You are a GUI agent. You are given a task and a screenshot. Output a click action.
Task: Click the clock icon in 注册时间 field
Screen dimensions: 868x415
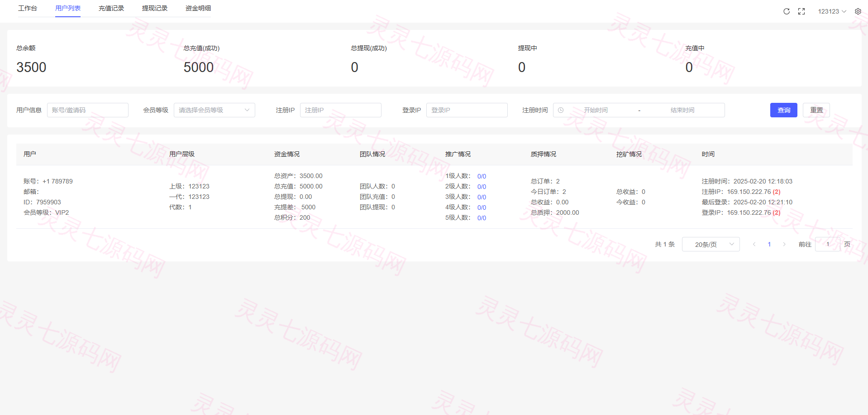click(x=561, y=110)
